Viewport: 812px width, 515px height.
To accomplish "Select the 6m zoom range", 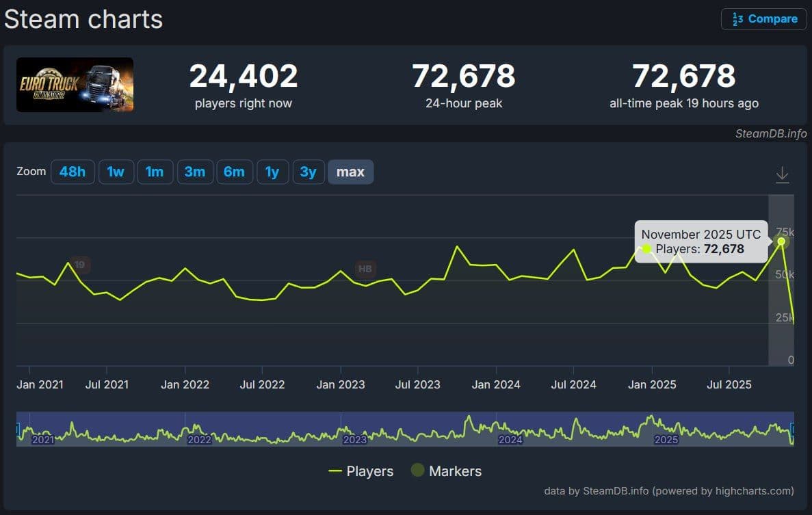I will pyautogui.click(x=235, y=172).
